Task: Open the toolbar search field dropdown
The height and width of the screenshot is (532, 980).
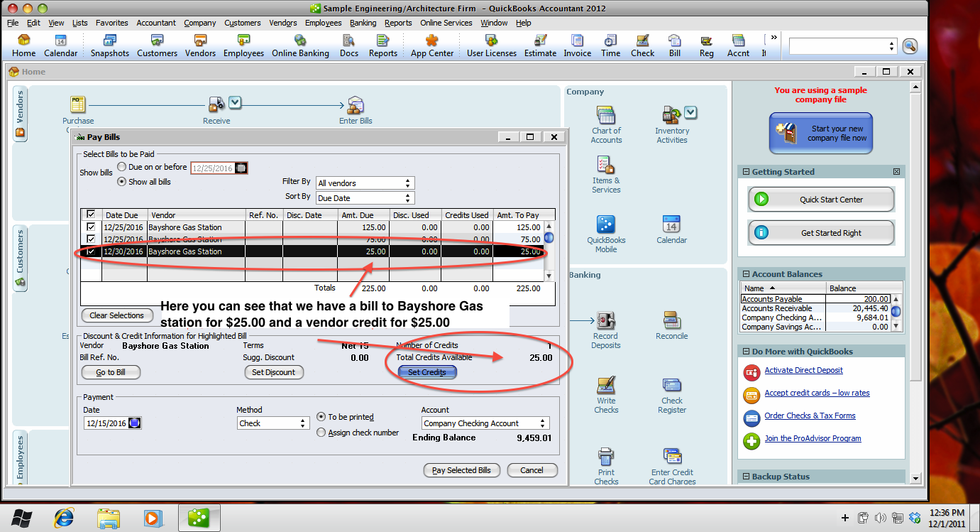Action: click(893, 46)
